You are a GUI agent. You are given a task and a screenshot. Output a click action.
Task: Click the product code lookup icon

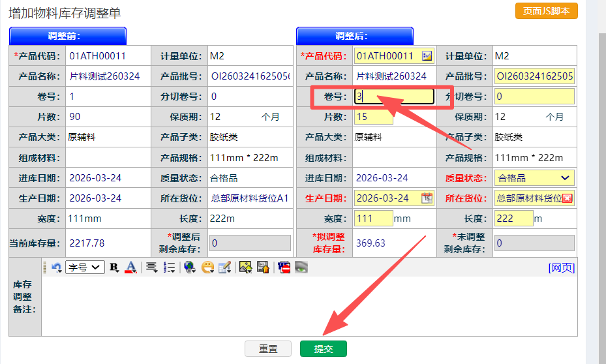427,56
